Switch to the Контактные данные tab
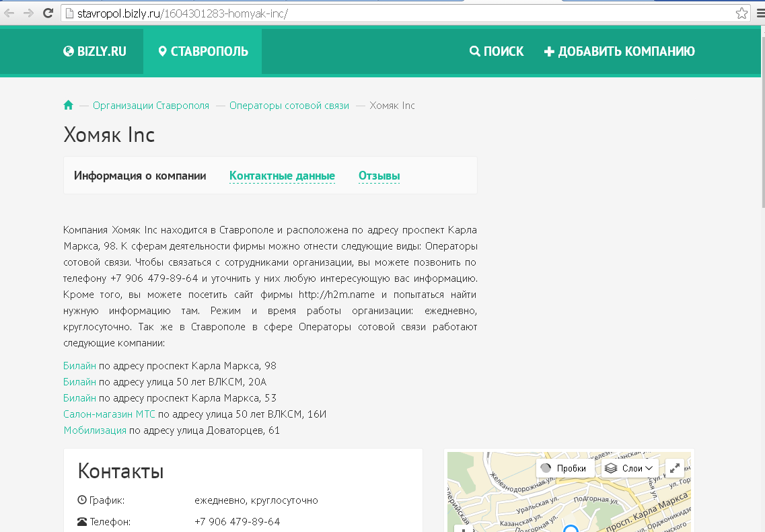Image resolution: width=765 pixels, height=532 pixels. (x=282, y=176)
